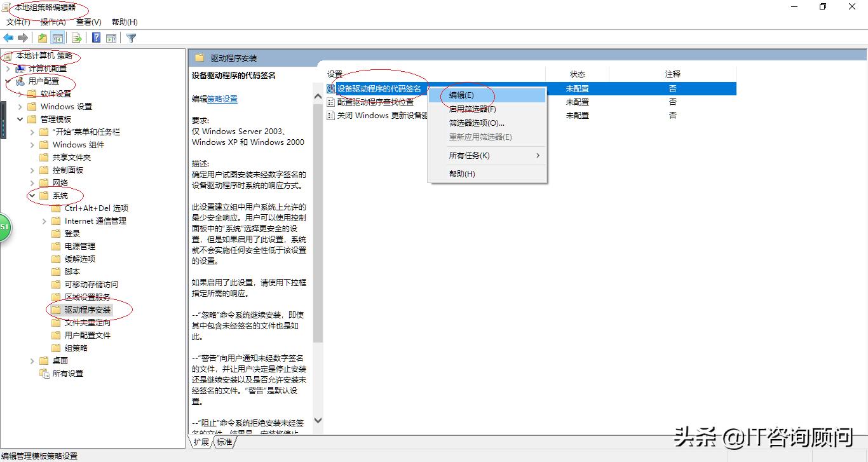Click the back navigation arrow in the toolbar
The image size is (868, 462).
pos(8,37)
